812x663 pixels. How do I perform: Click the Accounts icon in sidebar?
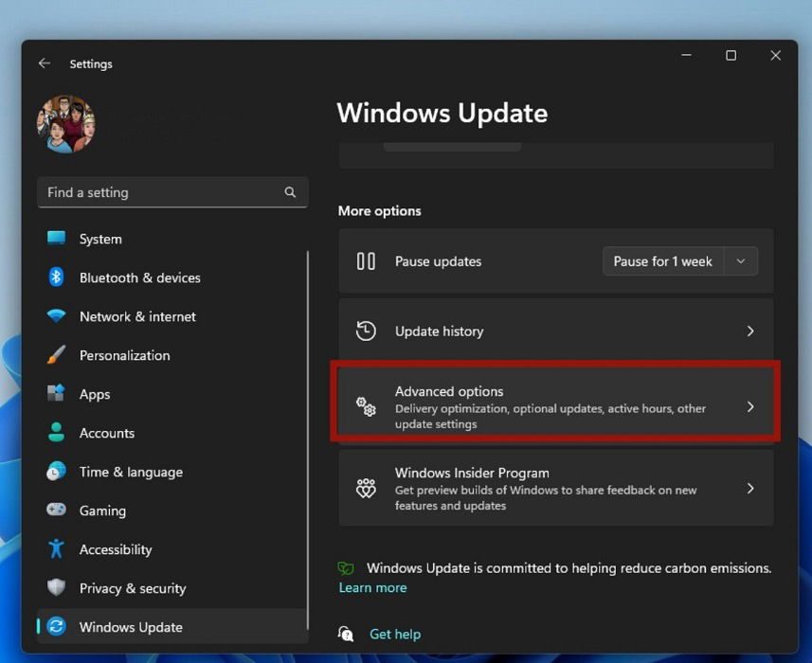click(58, 433)
